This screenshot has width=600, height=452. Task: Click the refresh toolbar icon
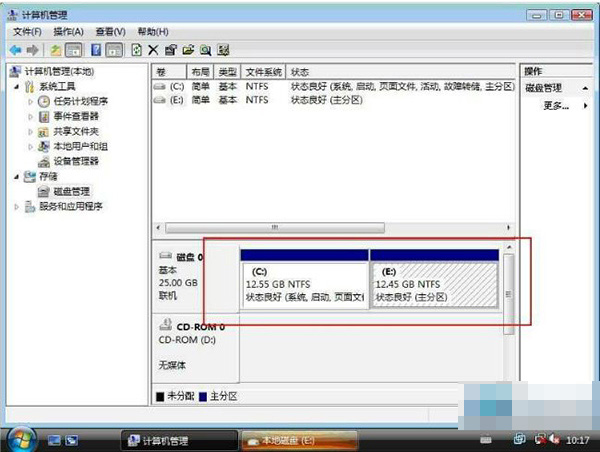(x=136, y=49)
